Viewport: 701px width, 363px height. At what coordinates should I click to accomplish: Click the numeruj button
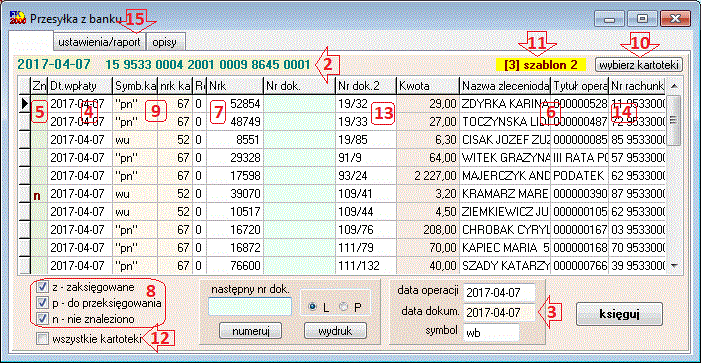coord(250,331)
